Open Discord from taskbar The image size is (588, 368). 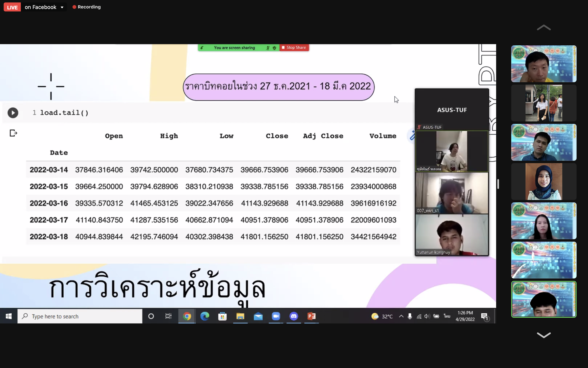(x=294, y=316)
